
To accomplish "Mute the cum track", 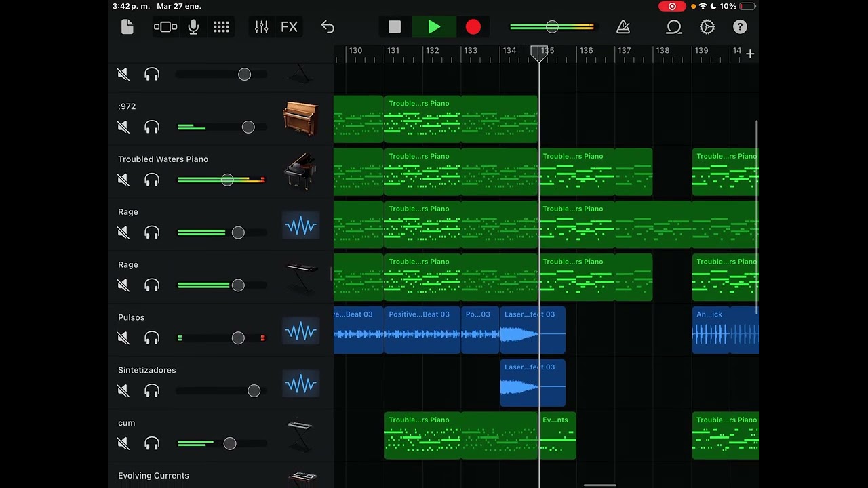I will (123, 444).
